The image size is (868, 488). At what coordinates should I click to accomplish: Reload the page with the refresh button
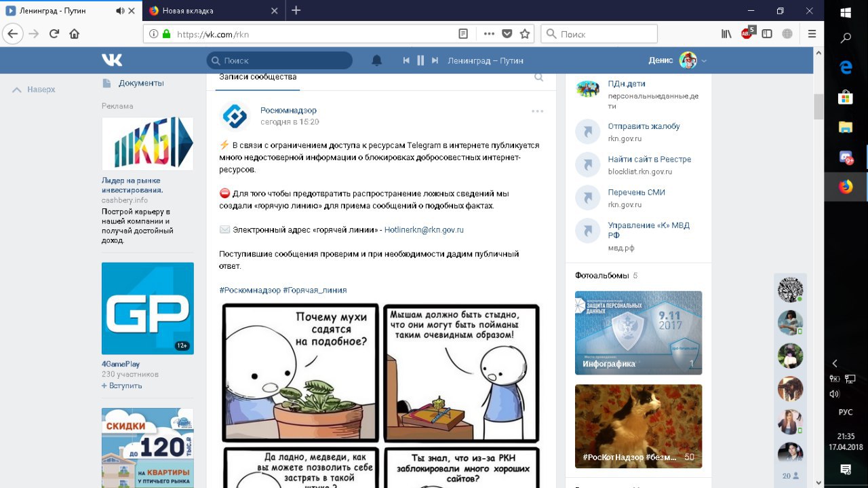54,33
